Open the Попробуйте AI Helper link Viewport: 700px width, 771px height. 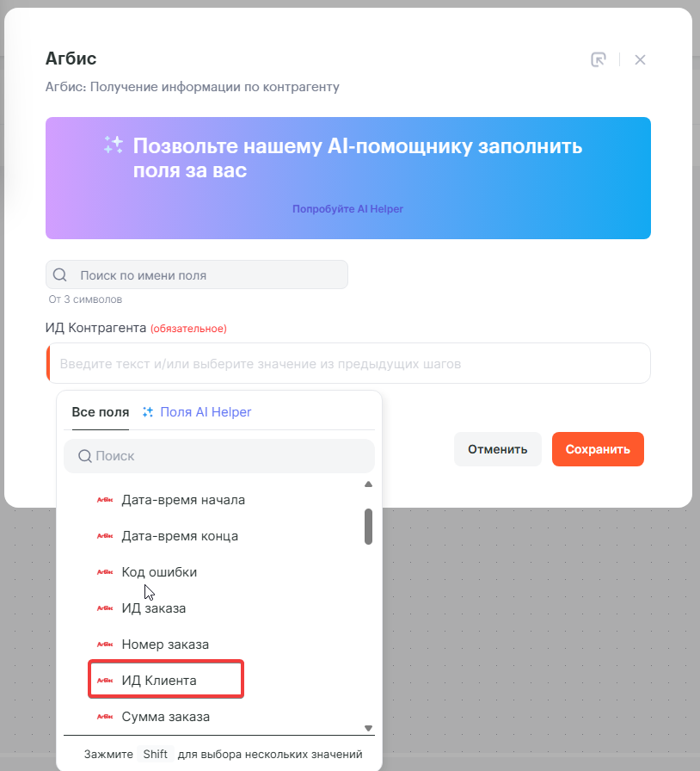point(347,209)
